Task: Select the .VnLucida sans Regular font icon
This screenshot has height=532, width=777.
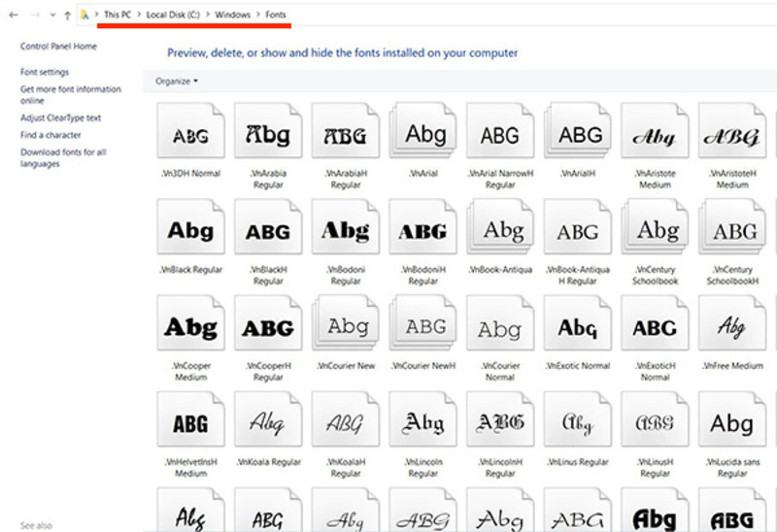Action: click(x=732, y=418)
